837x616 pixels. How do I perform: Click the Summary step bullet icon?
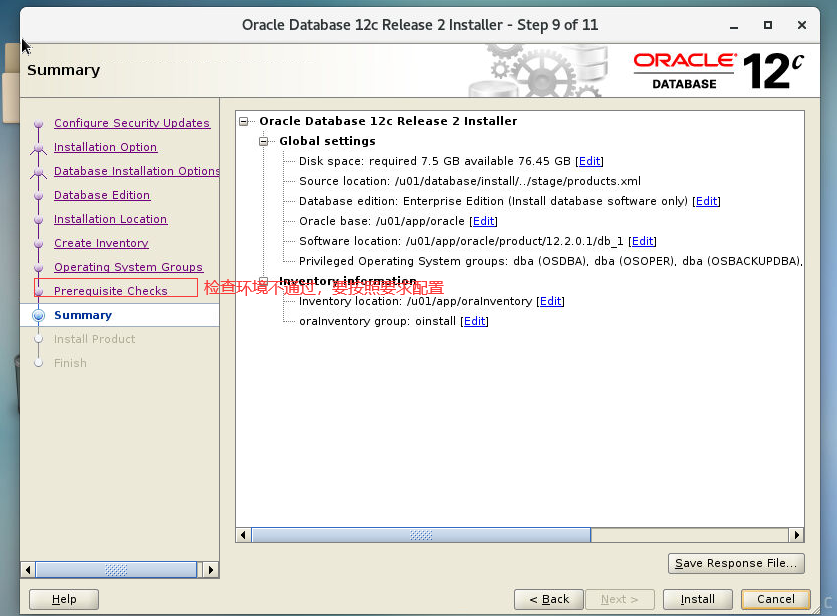pyautogui.click(x=38, y=315)
